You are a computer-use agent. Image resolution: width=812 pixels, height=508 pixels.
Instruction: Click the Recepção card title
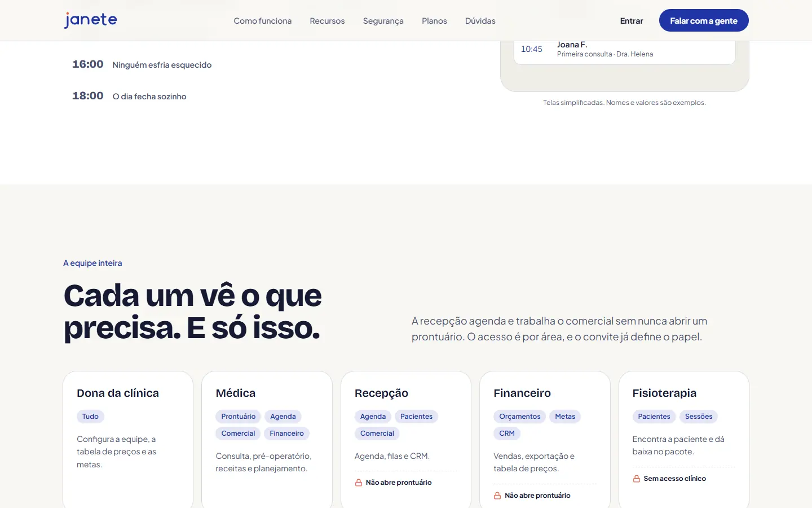(381, 393)
